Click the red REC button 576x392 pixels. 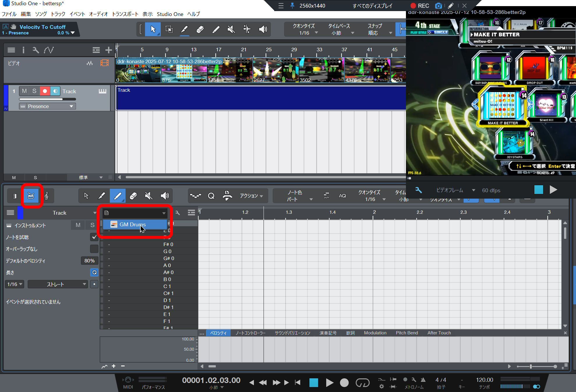tap(420, 6)
